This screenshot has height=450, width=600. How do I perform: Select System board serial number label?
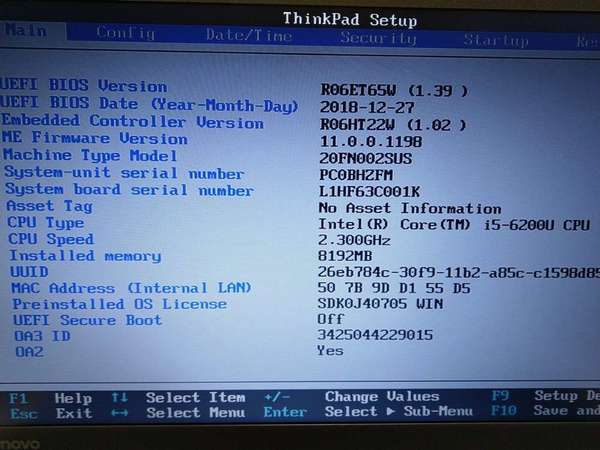point(129,189)
